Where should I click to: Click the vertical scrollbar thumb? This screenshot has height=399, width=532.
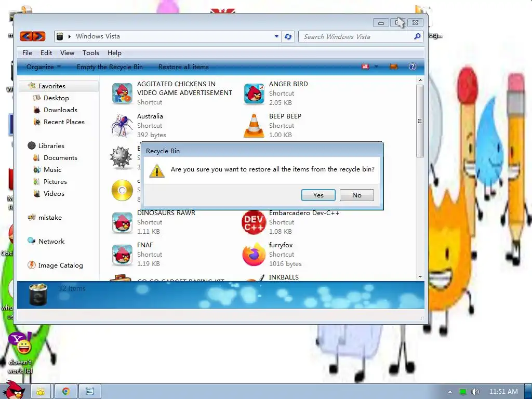tap(420, 121)
